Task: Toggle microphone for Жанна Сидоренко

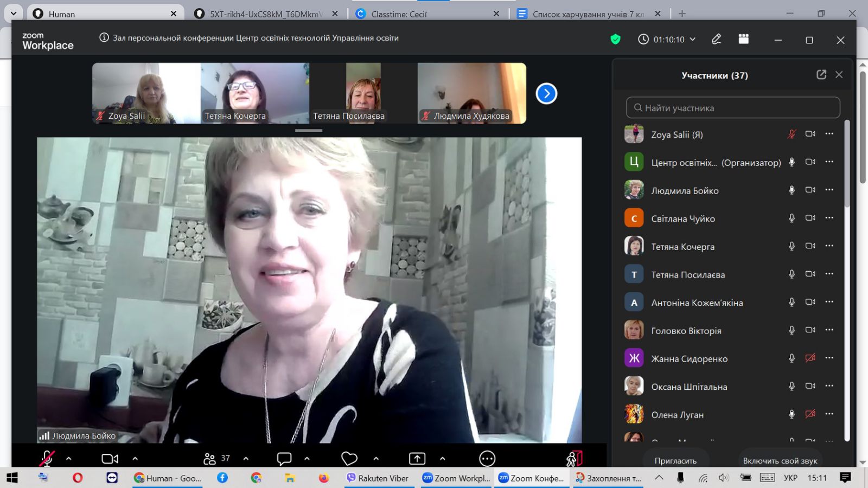Action: (x=792, y=358)
